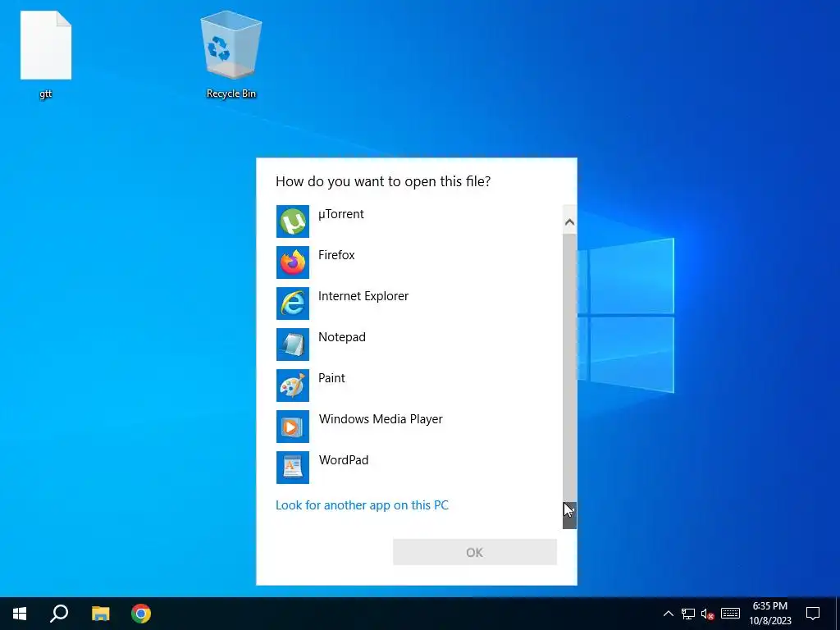Click the scrollbar up arrow in dialog
The image size is (840, 630).
tap(569, 221)
